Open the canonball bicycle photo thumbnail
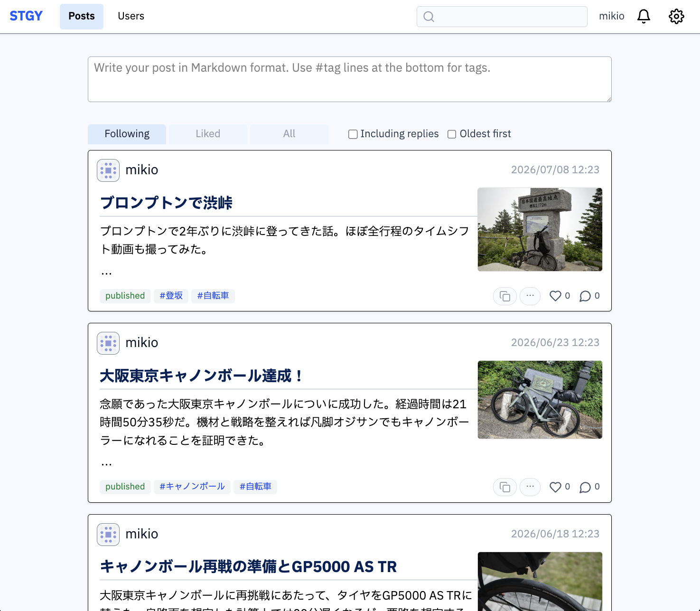Screen dimensions: 700x611 [x=540, y=400]
